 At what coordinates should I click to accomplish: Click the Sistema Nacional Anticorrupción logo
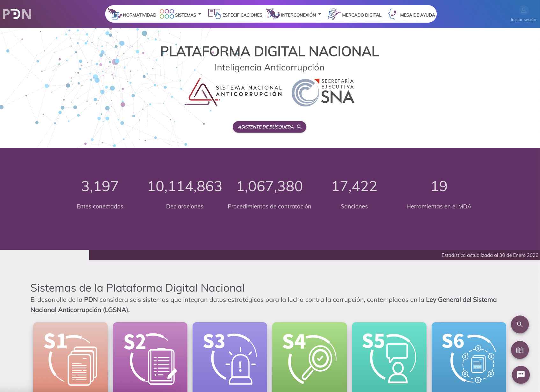point(234,92)
